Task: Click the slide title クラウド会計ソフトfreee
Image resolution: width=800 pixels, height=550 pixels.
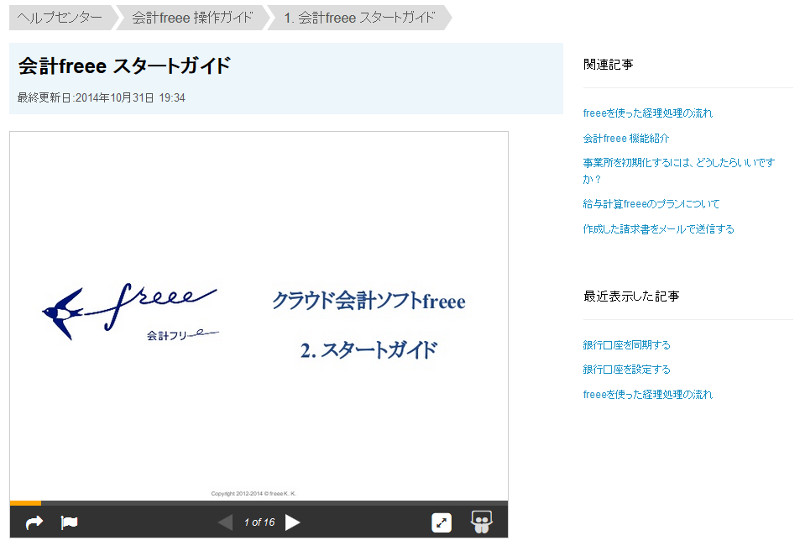Action: point(369,301)
